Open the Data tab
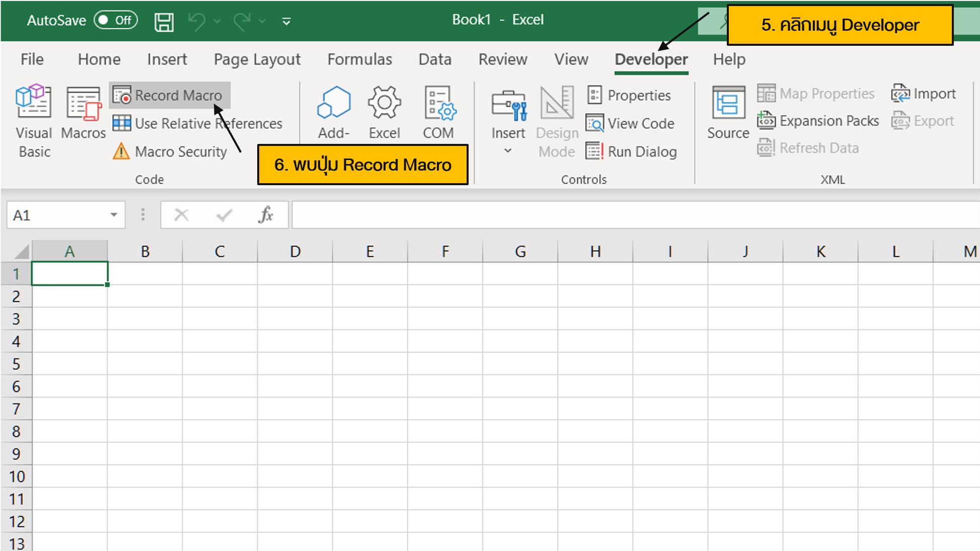This screenshot has height=551, width=980. (435, 59)
